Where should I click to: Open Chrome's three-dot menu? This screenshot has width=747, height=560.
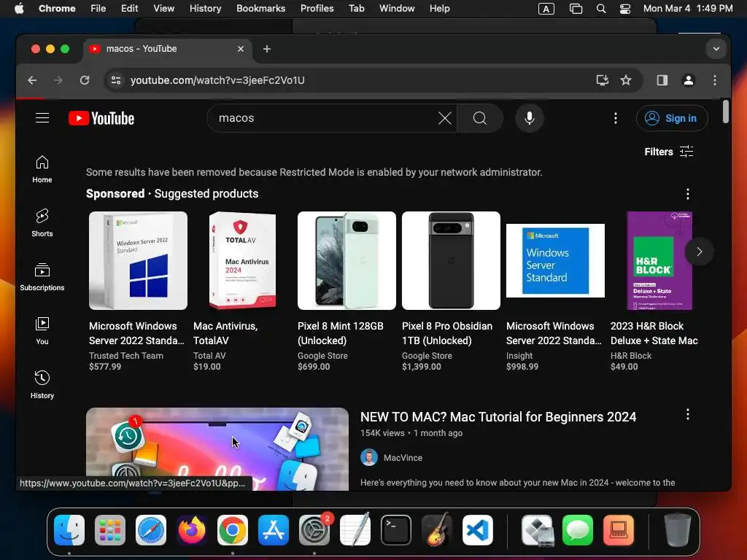(715, 80)
